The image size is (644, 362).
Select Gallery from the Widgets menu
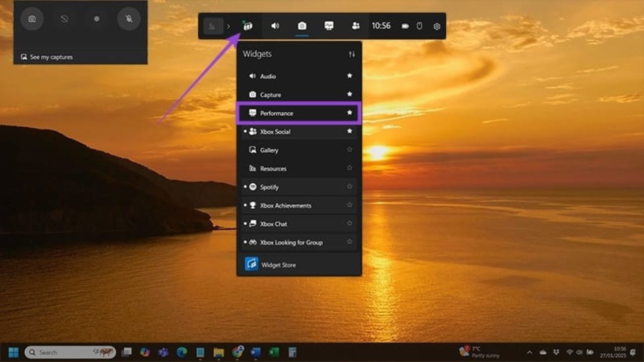270,150
